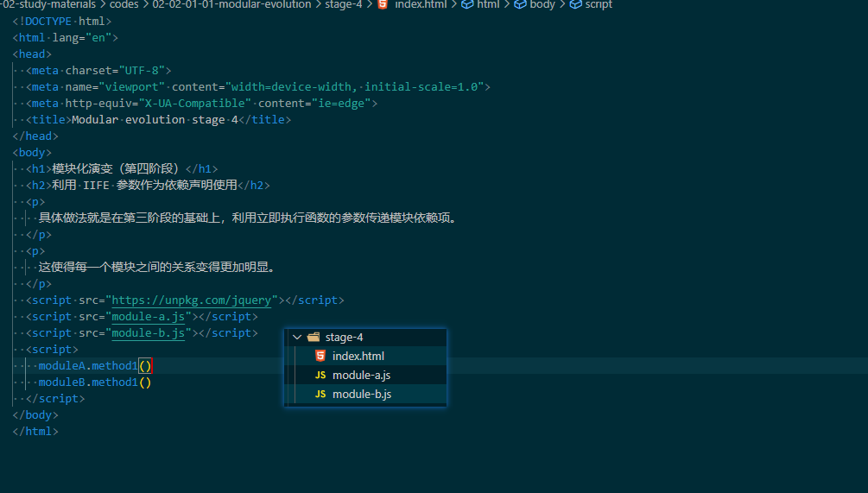The width and height of the screenshot is (868, 493).
Task: Click the moduleB.method1 call in the script
Action: click(95, 382)
